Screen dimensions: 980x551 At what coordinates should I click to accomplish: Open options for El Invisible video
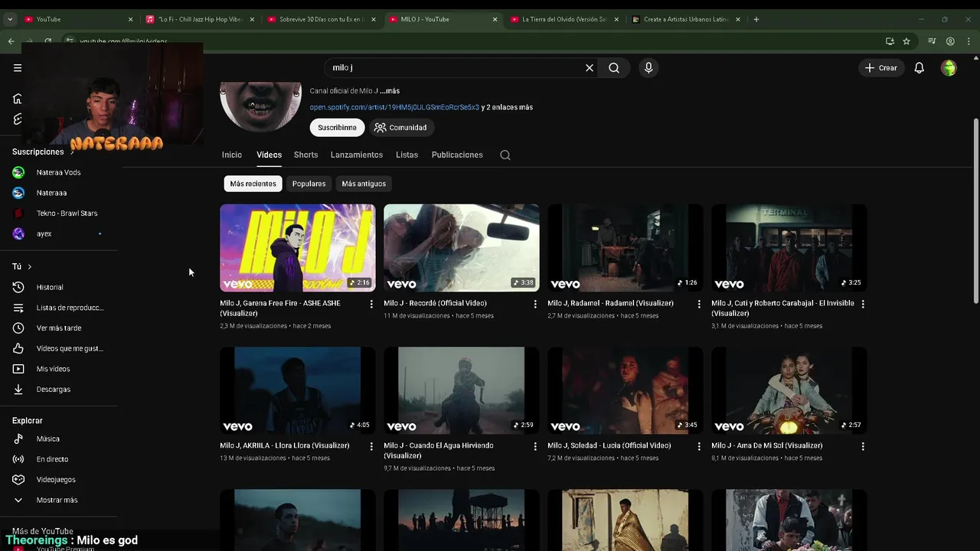863,304
